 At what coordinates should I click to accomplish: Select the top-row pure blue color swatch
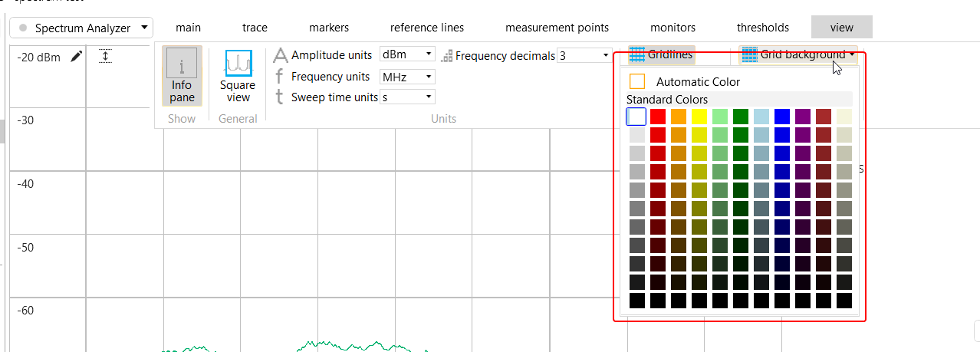(x=782, y=117)
